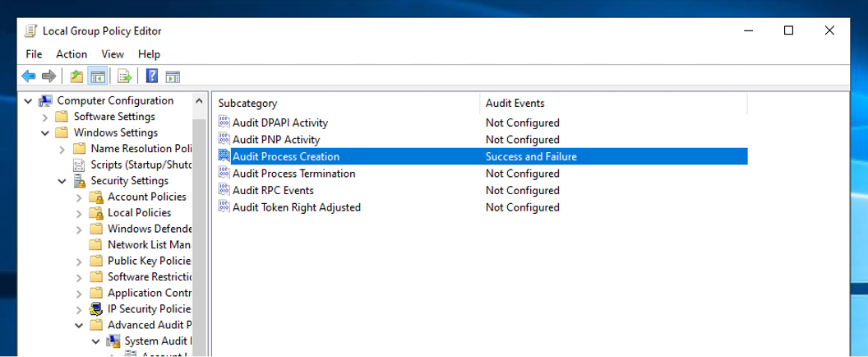Collapse the Security Settings node

(x=62, y=181)
